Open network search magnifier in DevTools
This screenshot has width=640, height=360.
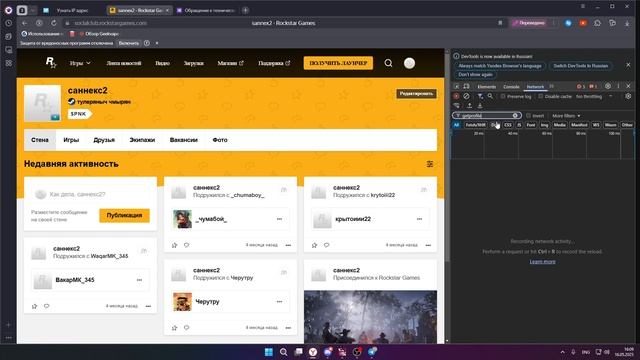[490, 96]
